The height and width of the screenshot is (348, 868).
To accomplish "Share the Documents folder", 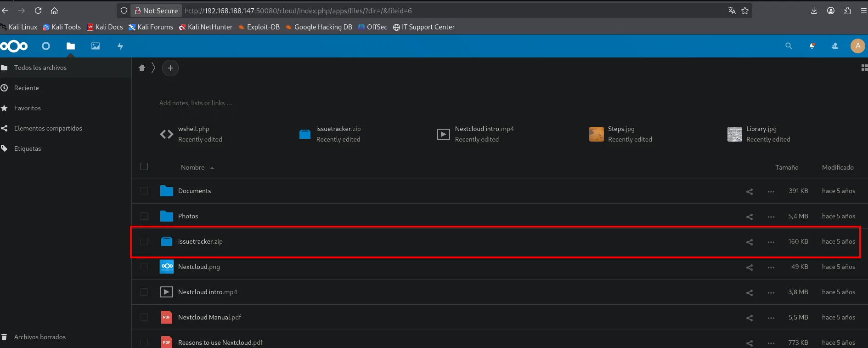I will pos(750,191).
